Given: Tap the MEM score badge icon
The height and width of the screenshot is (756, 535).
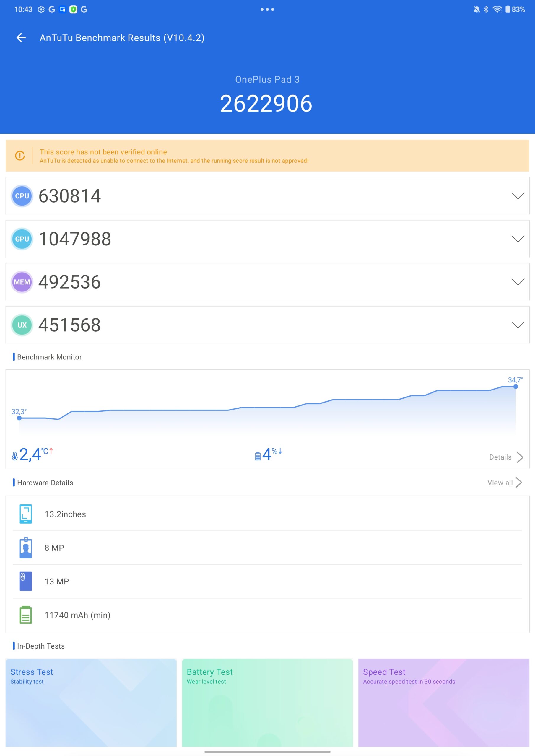Looking at the screenshot, I should [22, 282].
